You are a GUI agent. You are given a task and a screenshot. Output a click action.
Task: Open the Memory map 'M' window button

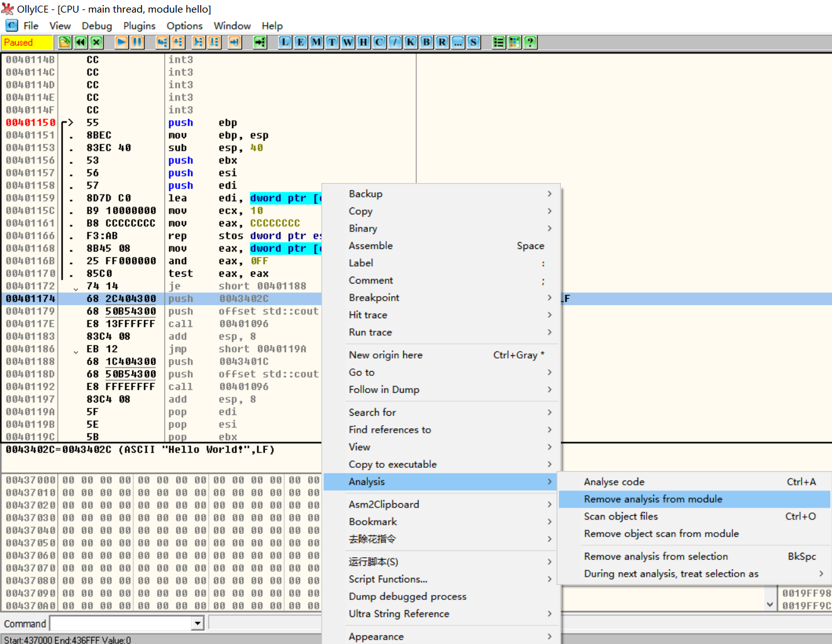click(x=316, y=42)
